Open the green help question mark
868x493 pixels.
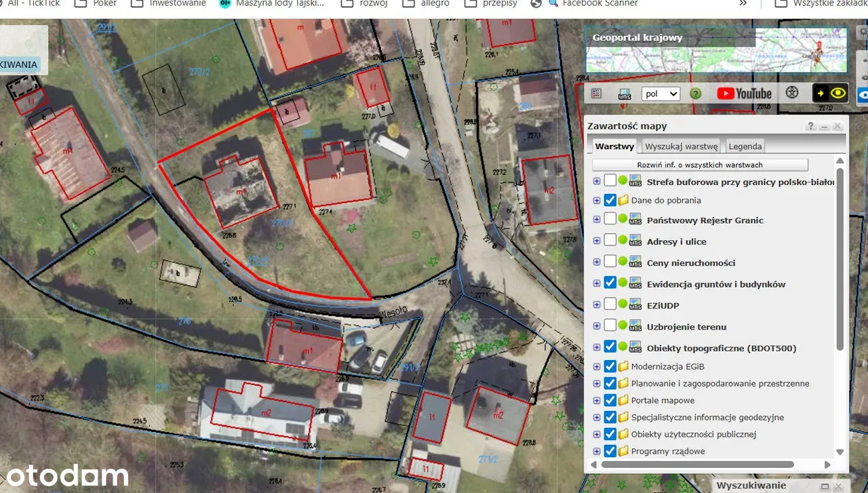click(x=695, y=94)
